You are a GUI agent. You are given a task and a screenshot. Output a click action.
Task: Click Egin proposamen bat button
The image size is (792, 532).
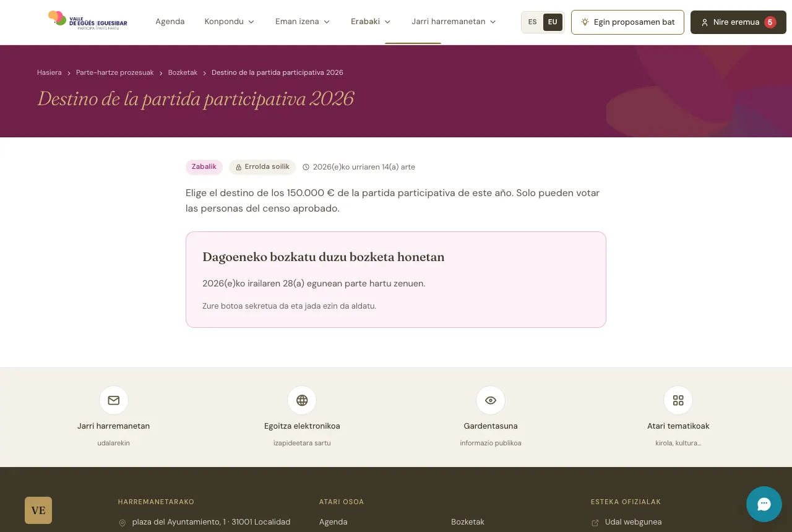pyautogui.click(x=627, y=22)
